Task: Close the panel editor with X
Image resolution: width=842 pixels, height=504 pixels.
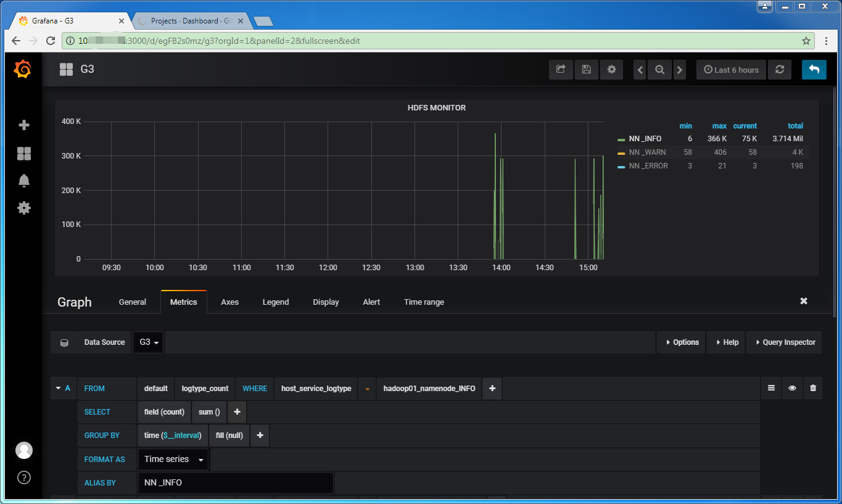Action: click(x=803, y=301)
